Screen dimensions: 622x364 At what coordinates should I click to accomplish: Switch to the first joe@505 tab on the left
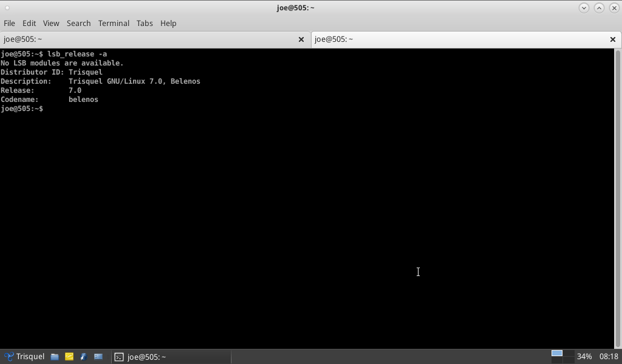(x=155, y=39)
